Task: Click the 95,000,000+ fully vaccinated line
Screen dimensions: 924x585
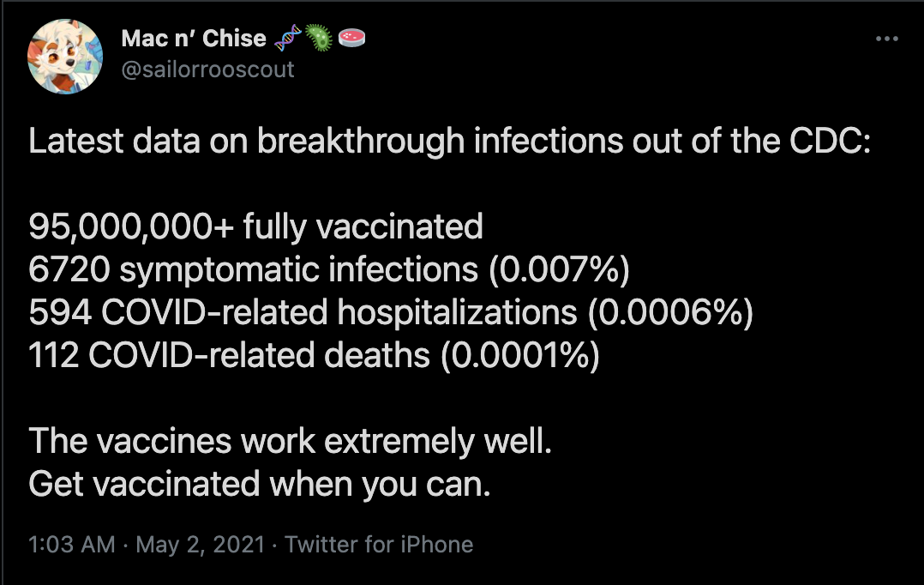Action: (x=255, y=227)
